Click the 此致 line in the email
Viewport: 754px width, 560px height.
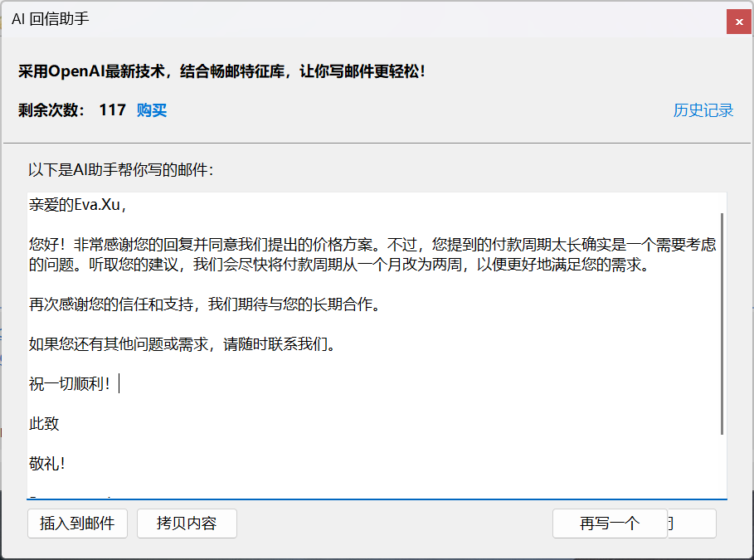click(x=44, y=423)
